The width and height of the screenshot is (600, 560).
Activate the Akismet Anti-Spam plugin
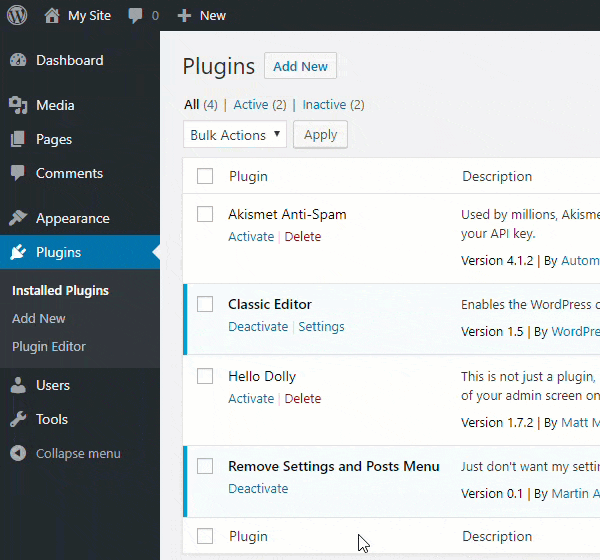point(251,237)
